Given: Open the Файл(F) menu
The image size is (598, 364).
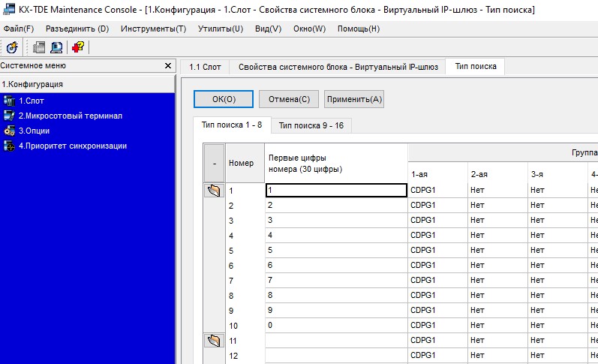Looking at the screenshot, I should tap(19, 29).
